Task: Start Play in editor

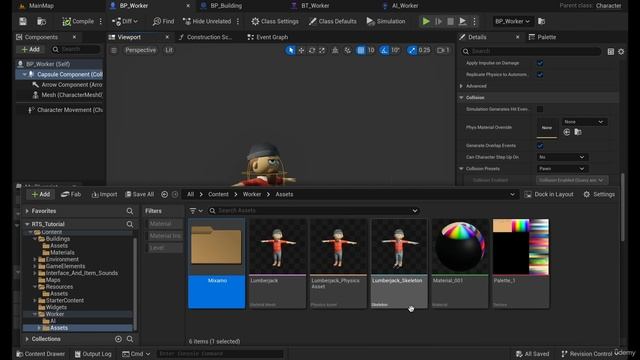Action: pyautogui.click(x=426, y=21)
